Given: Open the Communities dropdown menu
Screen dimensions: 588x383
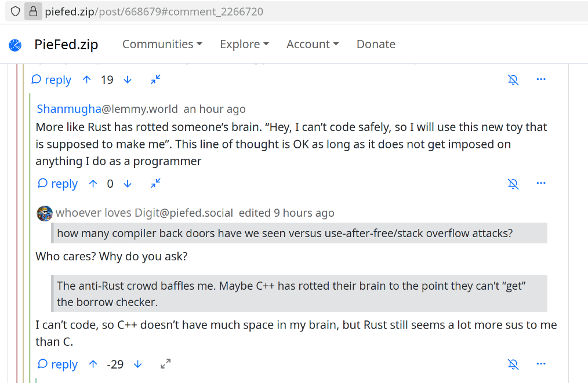Looking at the screenshot, I should click(x=162, y=44).
